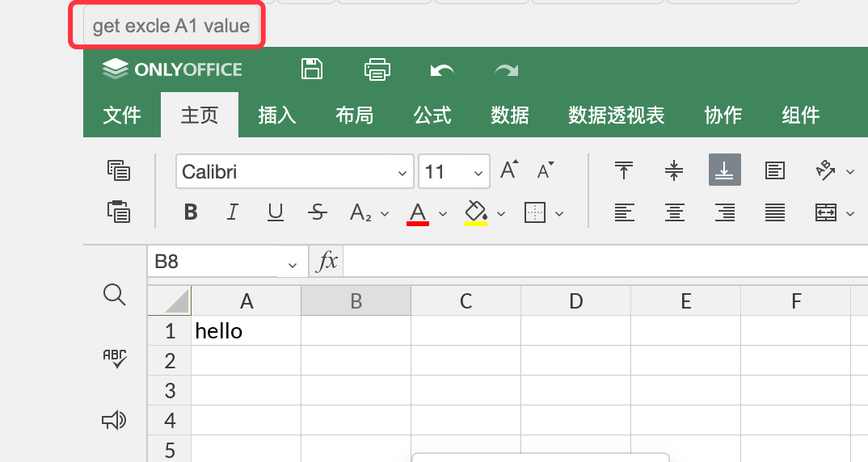Screen dimensions: 868x462
Task: Expand the Calibri font name dropdown
Action: point(402,173)
